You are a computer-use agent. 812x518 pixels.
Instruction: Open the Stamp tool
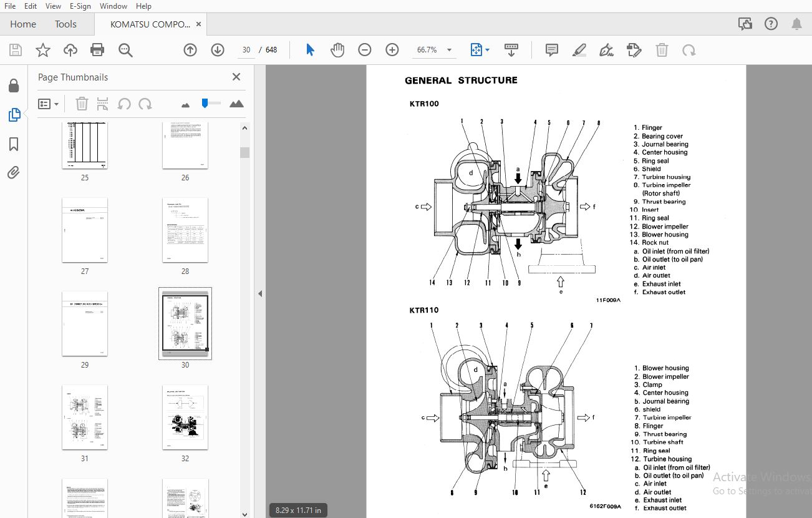click(x=634, y=50)
